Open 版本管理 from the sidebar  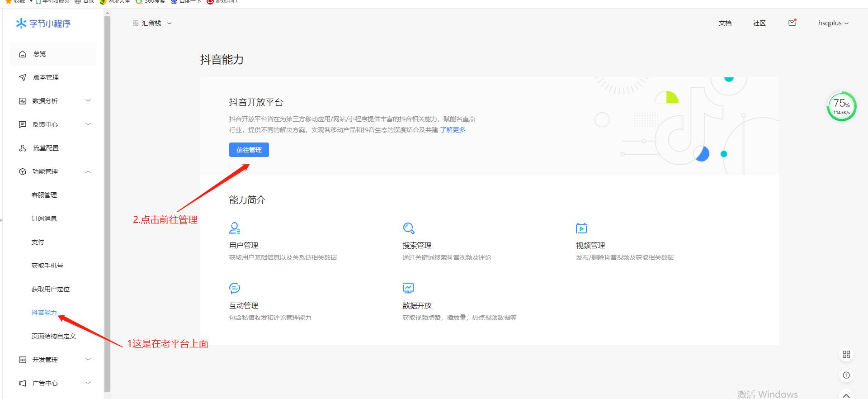click(46, 77)
